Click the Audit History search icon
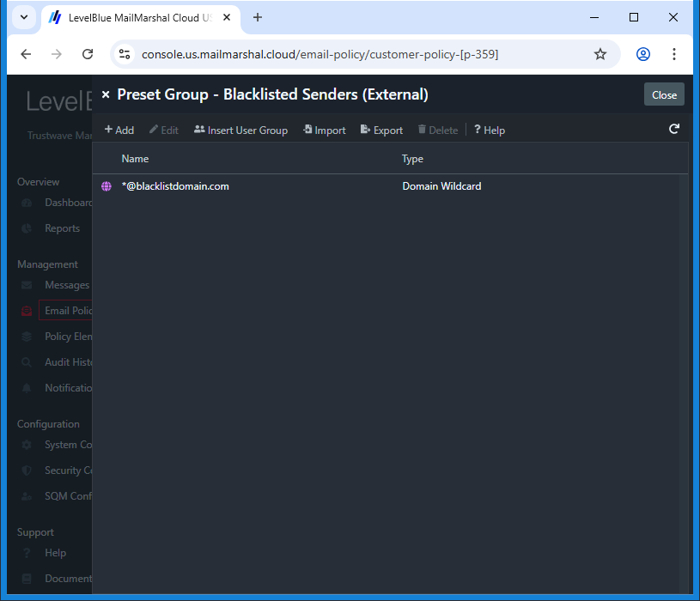This screenshot has width=700, height=601. [27, 362]
